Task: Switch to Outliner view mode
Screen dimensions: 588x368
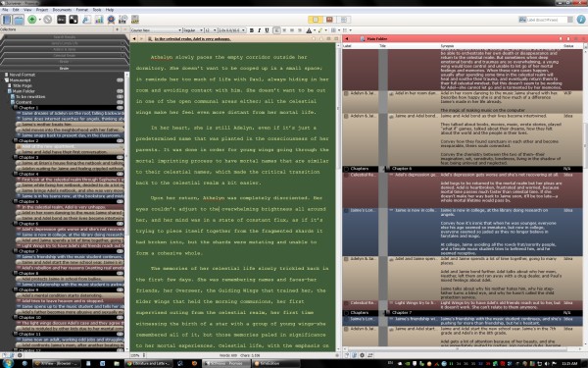Action: pyautogui.click(x=344, y=20)
